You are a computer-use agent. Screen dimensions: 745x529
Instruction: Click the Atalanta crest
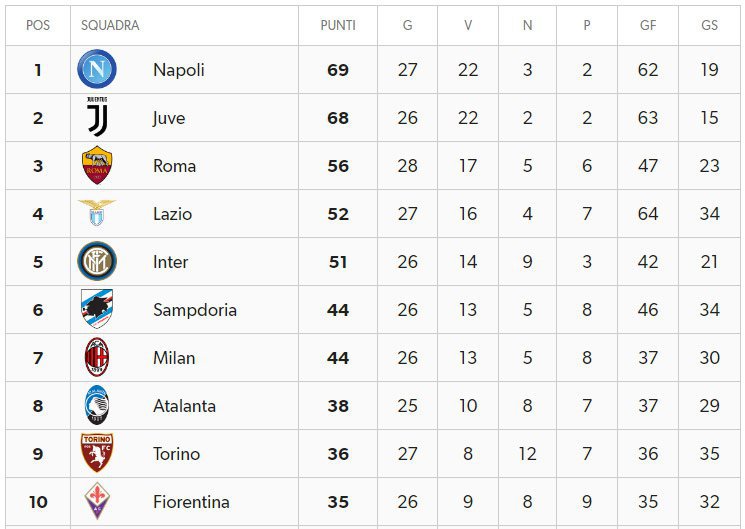pos(97,405)
